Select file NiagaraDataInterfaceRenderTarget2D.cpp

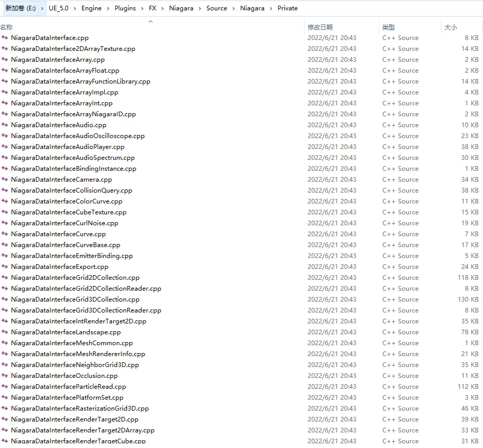[75, 419]
